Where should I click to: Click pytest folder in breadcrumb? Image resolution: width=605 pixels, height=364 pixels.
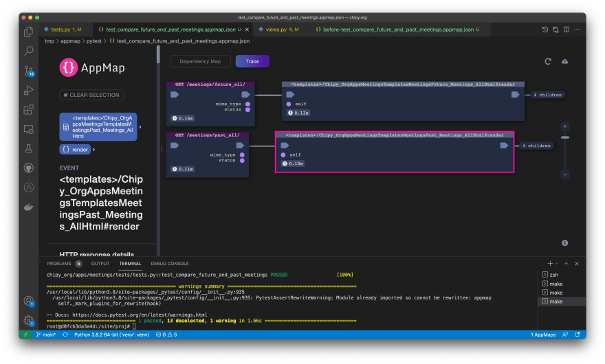coord(93,41)
